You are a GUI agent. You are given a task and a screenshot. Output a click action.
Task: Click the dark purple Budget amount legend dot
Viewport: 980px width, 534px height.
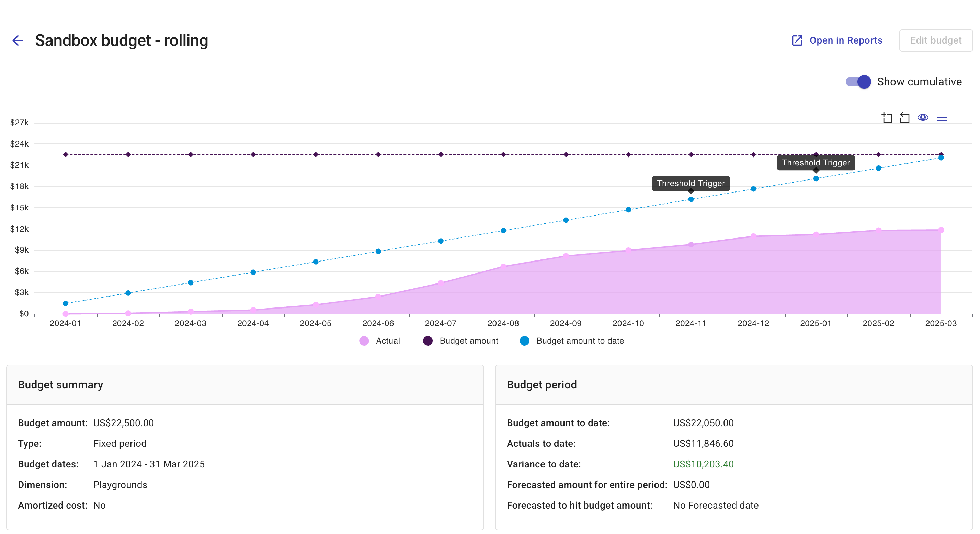point(428,341)
